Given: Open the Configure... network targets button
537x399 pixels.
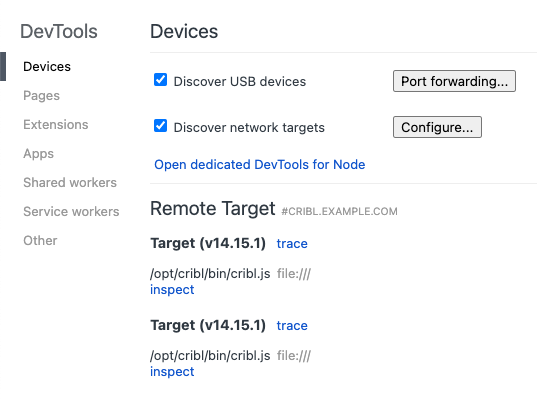Looking at the screenshot, I should pyautogui.click(x=437, y=127).
